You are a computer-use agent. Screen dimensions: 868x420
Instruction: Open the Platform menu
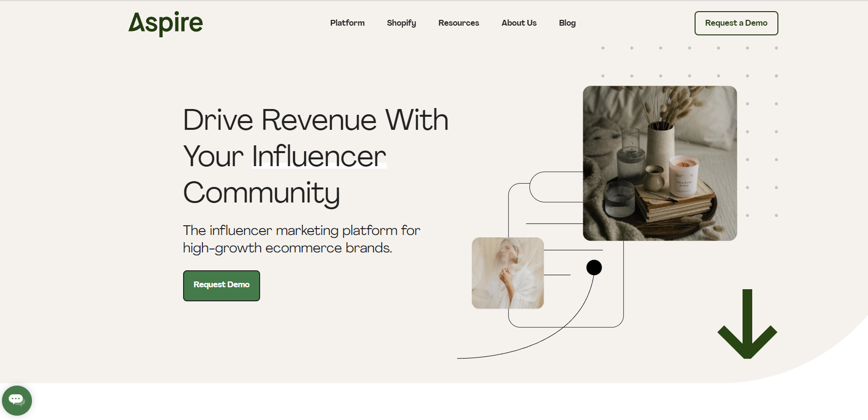coord(347,23)
